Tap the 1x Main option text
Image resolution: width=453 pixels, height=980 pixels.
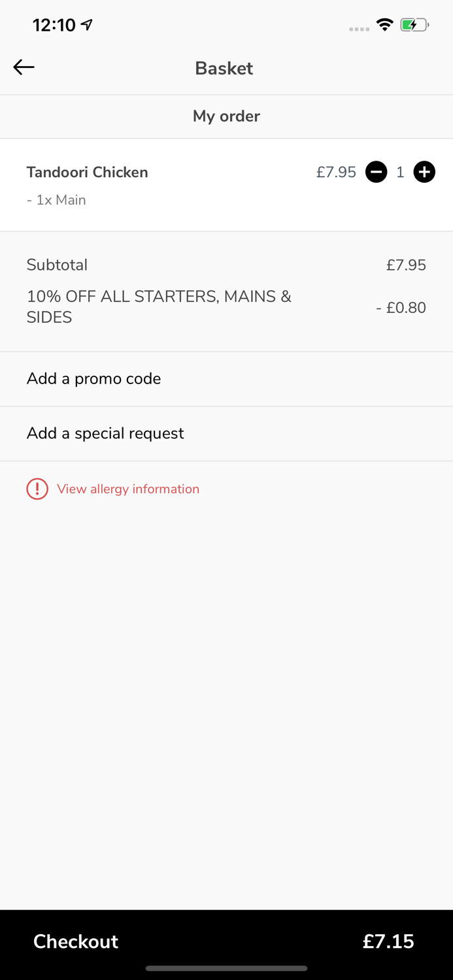coord(56,200)
